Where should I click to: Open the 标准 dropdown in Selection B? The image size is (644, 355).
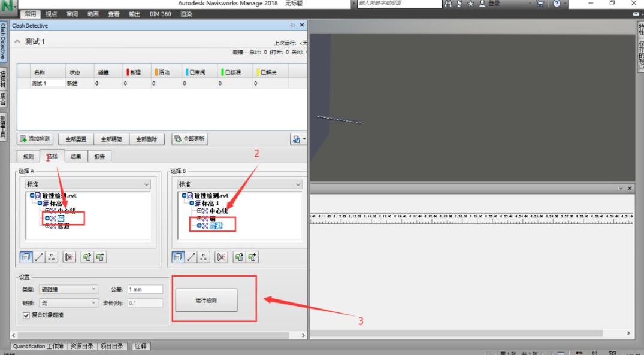(240, 184)
